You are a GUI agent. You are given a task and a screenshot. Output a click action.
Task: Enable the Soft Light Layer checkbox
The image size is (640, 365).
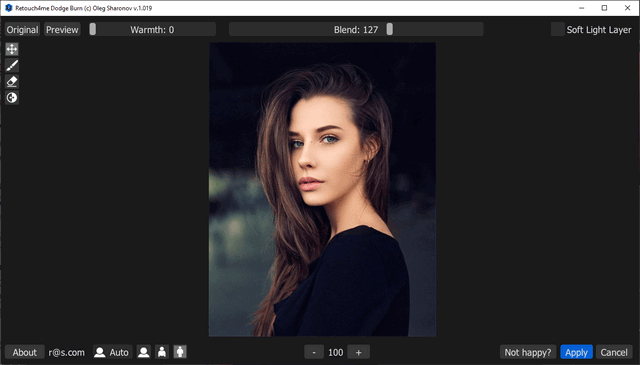(558, 29)
